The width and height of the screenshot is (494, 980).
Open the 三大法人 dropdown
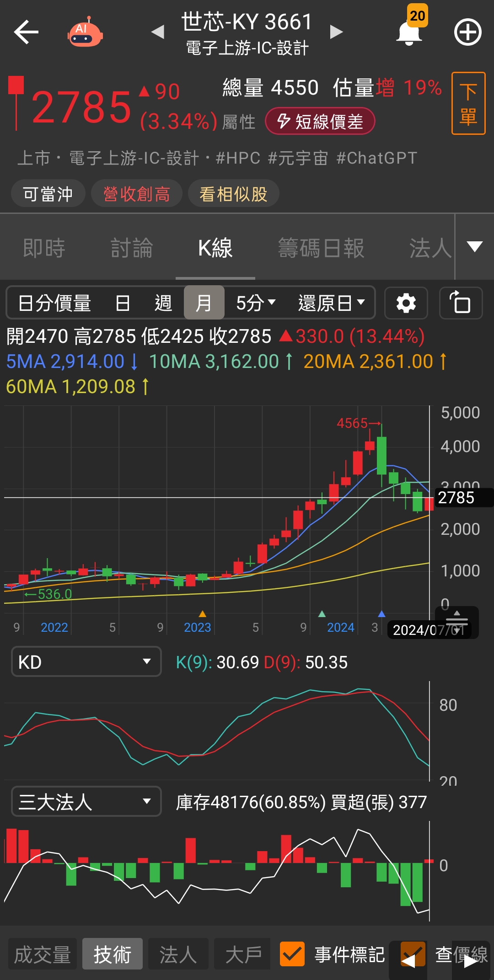86,801
